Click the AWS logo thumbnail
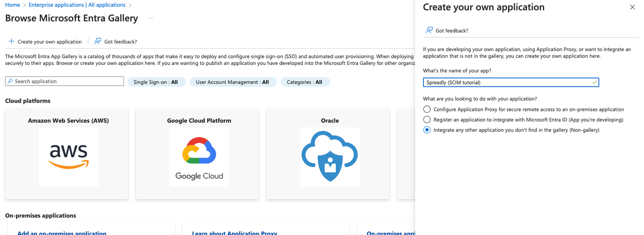This screenshot has height=235, width=644. [x=68, y=157]
